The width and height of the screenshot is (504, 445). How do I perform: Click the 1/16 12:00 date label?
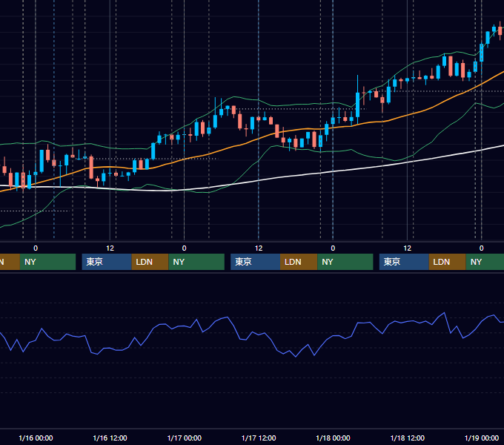click(x=110, y=438)
